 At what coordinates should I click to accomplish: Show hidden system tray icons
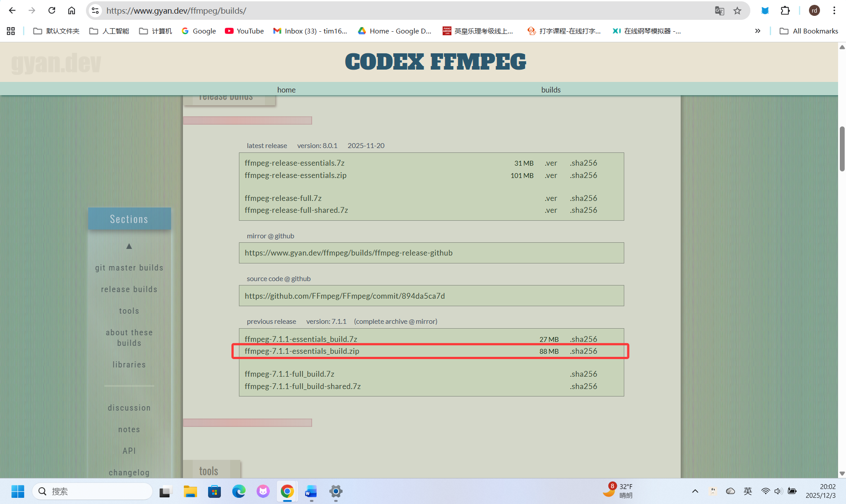pyautogui.click(x=695, y=491)
